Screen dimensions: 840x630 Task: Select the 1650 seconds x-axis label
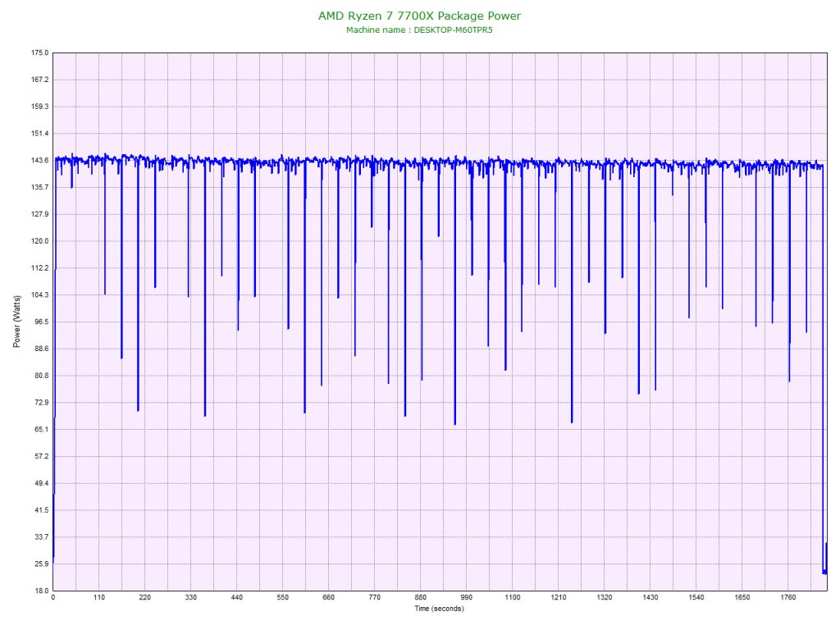click(742, 598)
